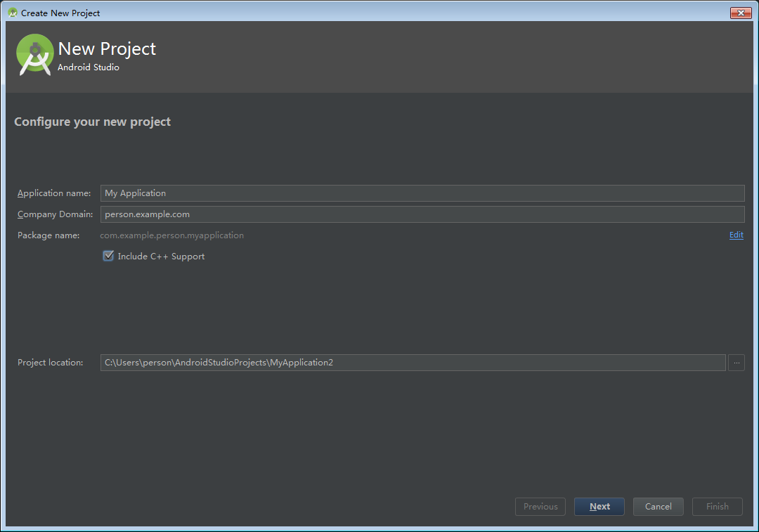
Task: Click the New Project header text
Action: coord(107,48)
